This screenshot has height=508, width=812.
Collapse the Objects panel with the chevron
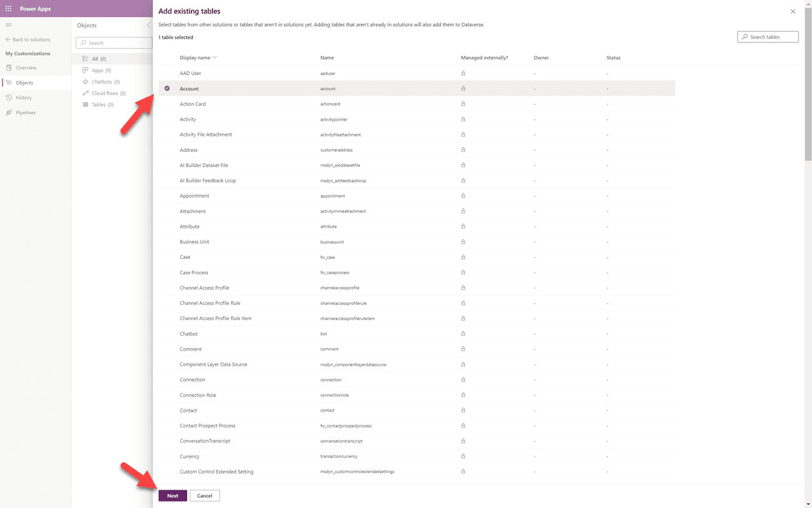click(148, 25)
